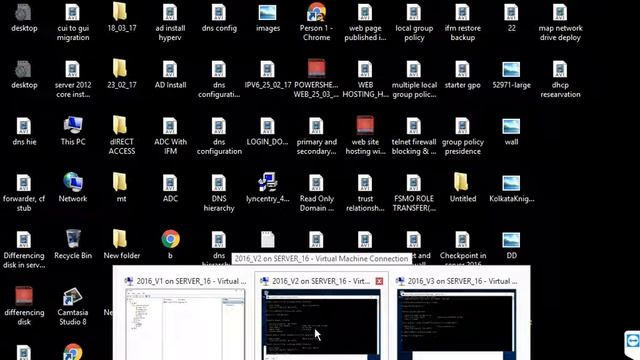Open the DD image icon
Screen dimensions: 640x360
tap(511, 240)
